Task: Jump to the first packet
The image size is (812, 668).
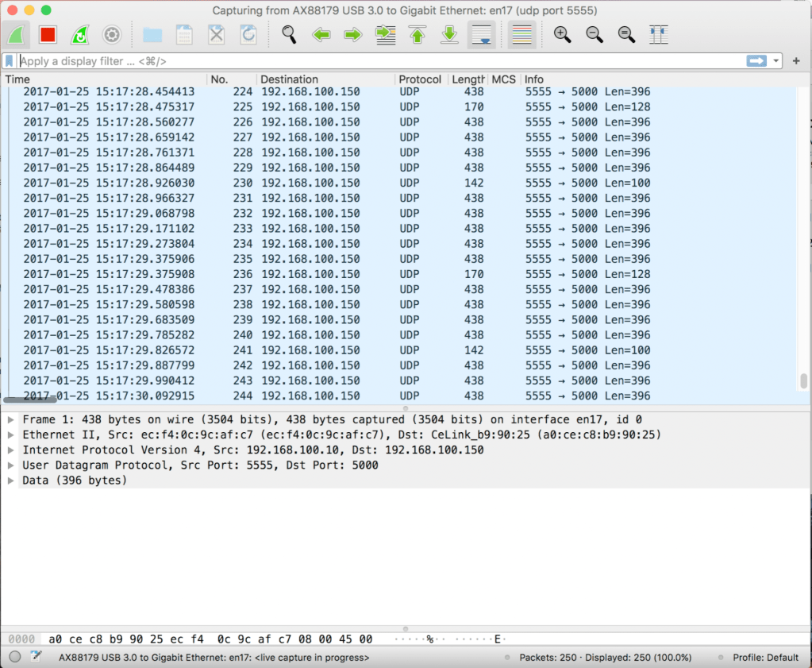Action: pos(418,35)
